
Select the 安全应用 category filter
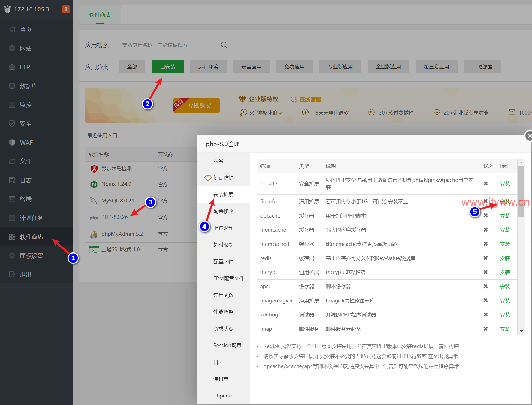(x=252, y=67)
